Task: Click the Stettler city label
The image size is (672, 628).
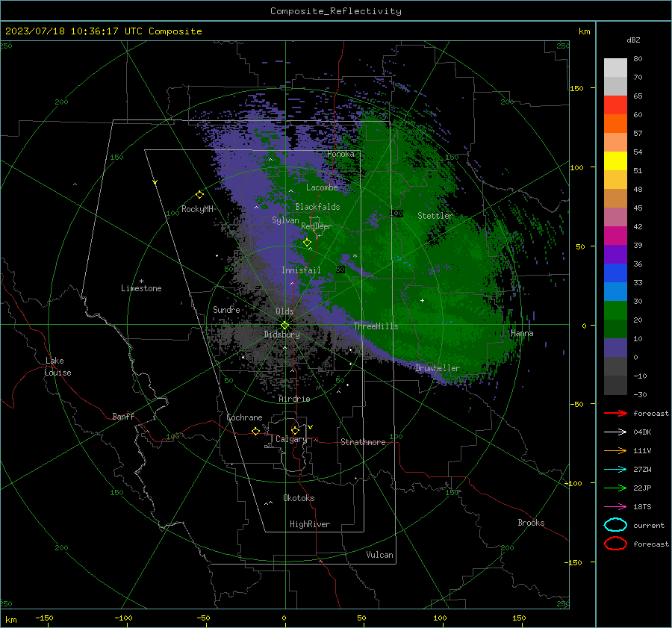Action: (435, 216)
